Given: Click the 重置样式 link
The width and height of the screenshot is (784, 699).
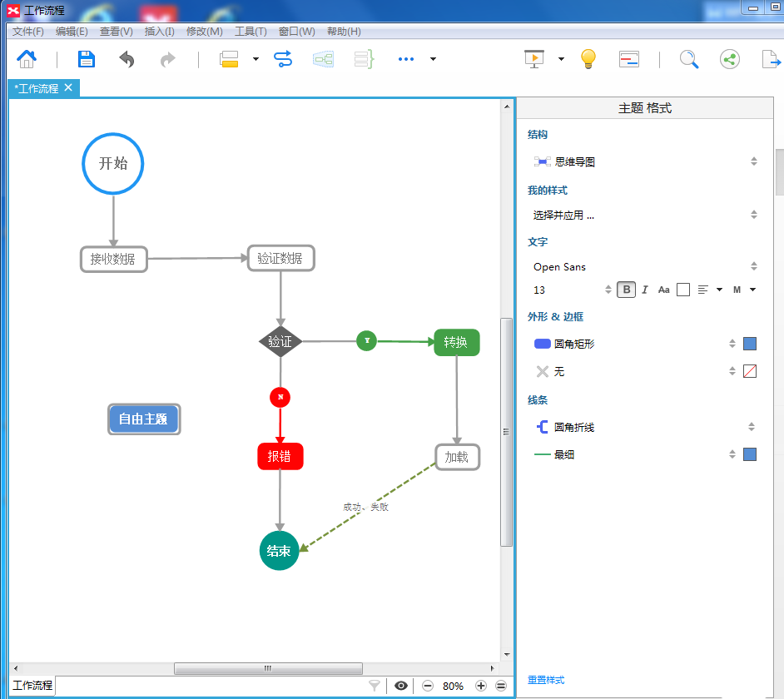Looking at the screenshot, I should click(546, 680).
